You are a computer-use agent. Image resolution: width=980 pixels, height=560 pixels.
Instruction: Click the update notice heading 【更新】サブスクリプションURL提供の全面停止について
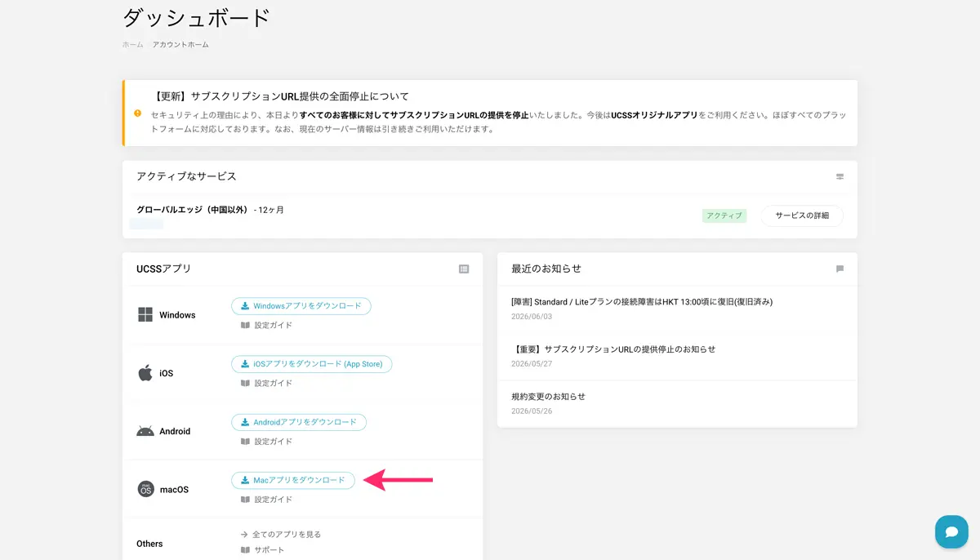pos(281,96)
